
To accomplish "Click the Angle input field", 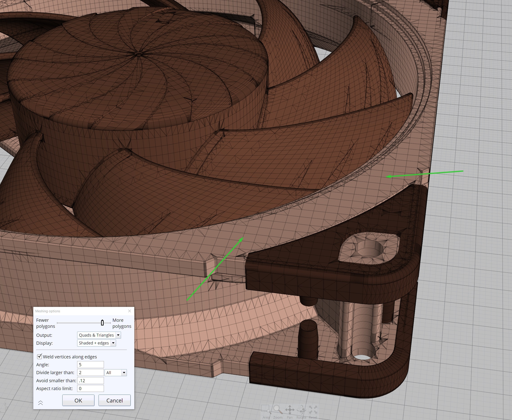I will tap(90, 365).
